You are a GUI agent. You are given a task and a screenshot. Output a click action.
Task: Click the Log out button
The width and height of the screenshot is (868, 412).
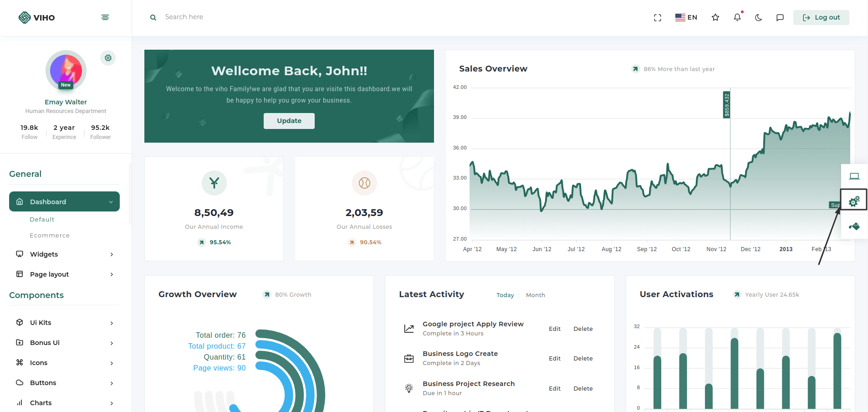click(x=821, y=17)
